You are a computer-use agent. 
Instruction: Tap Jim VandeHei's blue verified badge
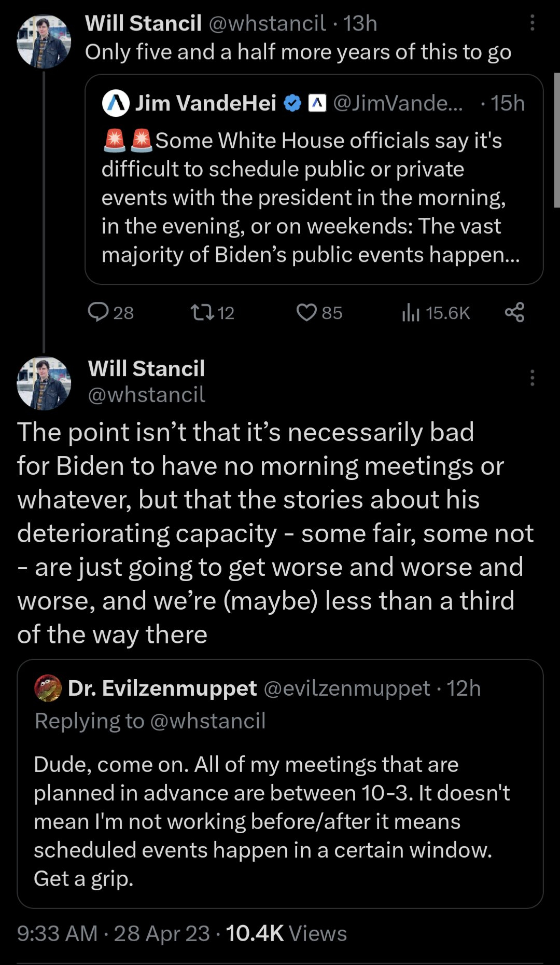point(293,103)
